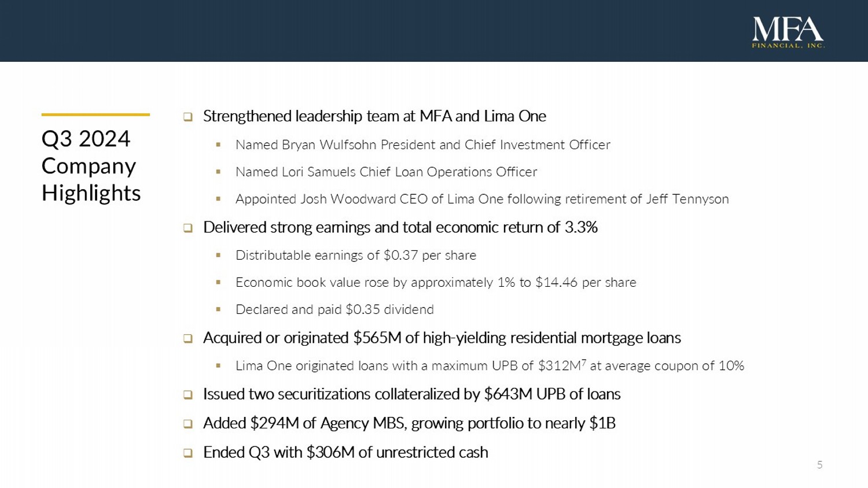
Task: Select square bullet next to "Ended Q3 with $306M"
Action: pos(188,453)
